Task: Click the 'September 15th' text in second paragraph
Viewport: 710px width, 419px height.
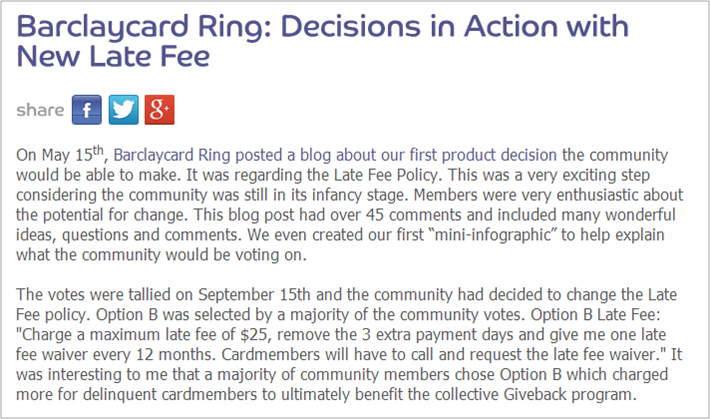Action: click(x=254, y=294)
